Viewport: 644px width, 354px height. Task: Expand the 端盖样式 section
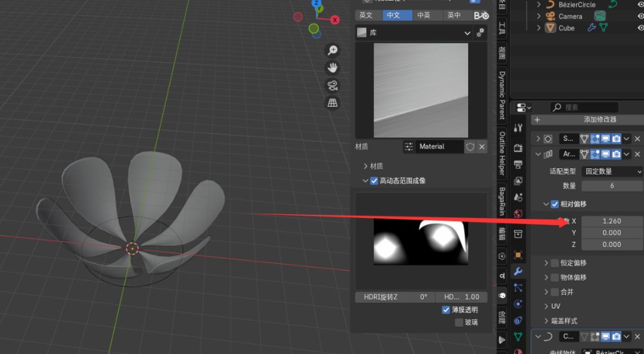[x=546, y=321]
